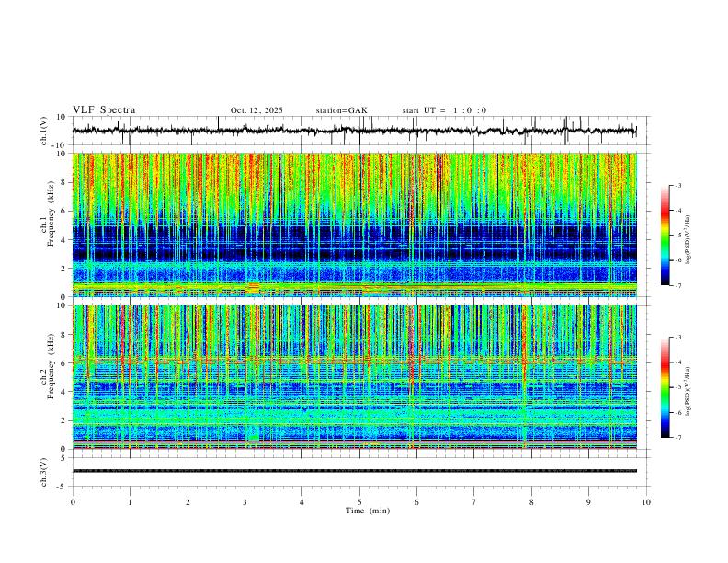The image size is (728, 563).
Task: Click the "-3" tick on ch.2 colorbar
Action: [678, 338]
